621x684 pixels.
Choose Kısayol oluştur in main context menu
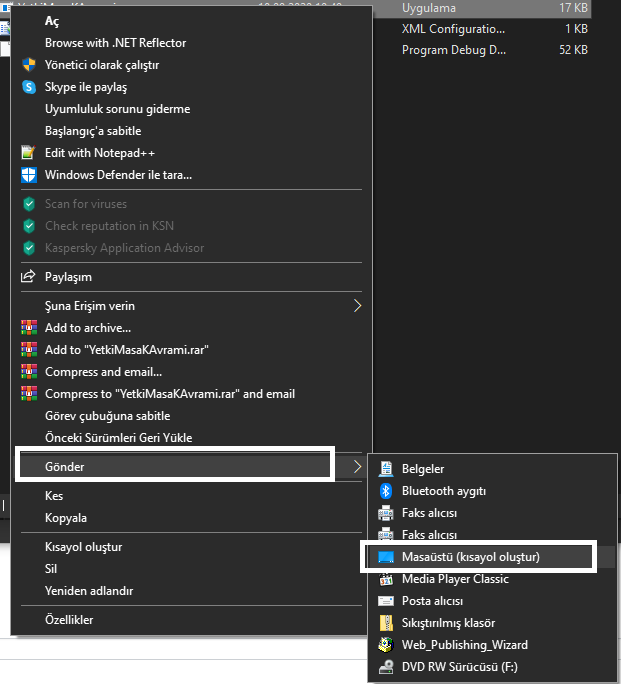pos(83,547)
